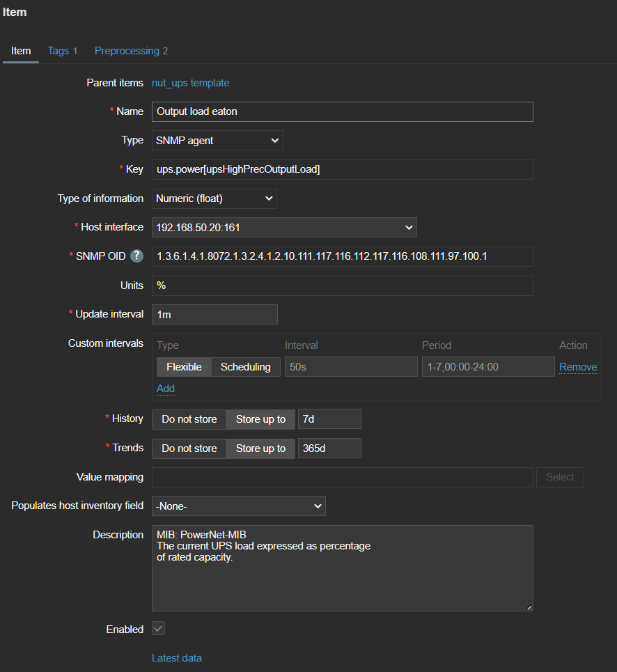Open the Type dropdown showing SNMP agent
This screenshot has width=617, height=672.
pyautogui.click(x=217, y=141)
